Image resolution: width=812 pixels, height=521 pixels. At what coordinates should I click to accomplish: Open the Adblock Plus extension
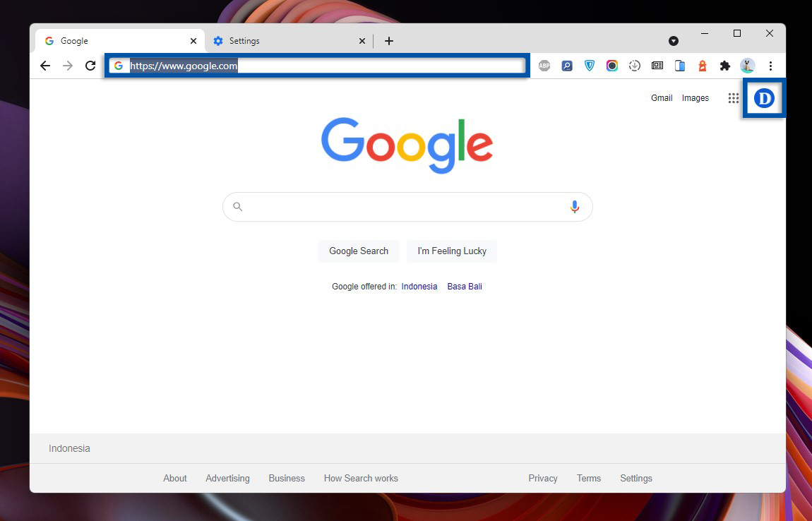click(x=544, y=65)
